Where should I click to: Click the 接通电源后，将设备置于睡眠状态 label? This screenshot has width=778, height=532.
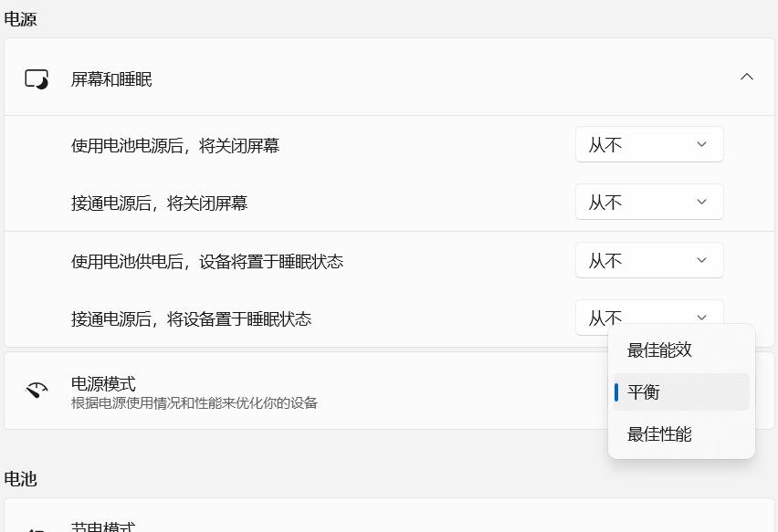point(191,318)
